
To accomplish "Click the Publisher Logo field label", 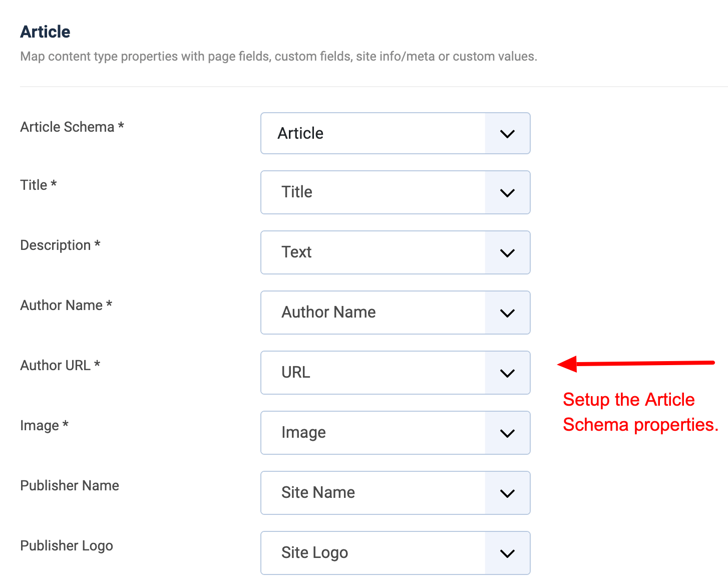I will point(66,545).
